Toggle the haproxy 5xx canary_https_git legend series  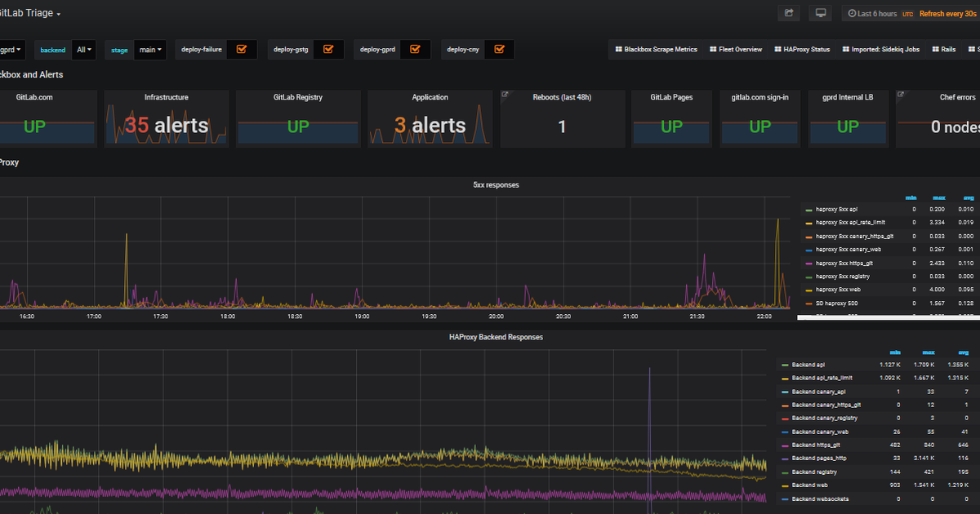(x=854, y=237)
